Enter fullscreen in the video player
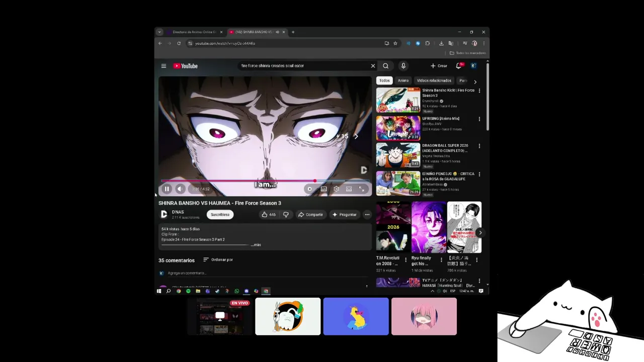This screenshot has height=362, width=644. pos(361,189)
